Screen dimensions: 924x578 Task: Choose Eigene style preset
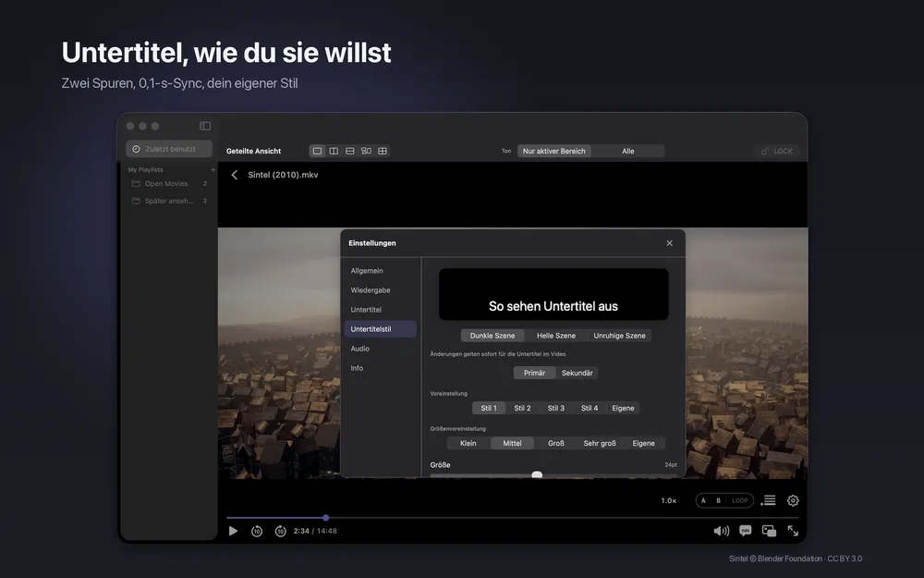pyautogui.click(x=623, y=408)
